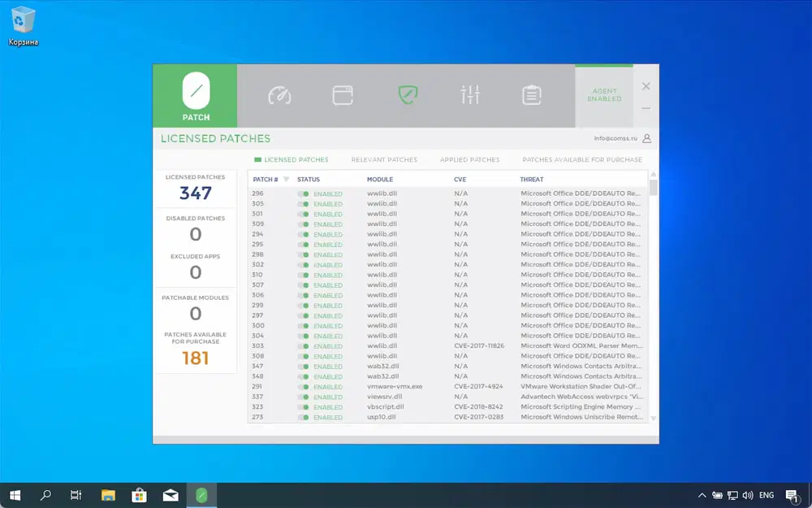This screenshot has width=812, height=508.
Task: Disable the AGENT ENABLED toggle
Action: tap(603, 95)
